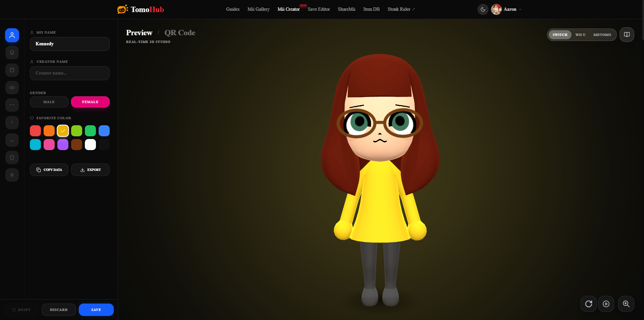Screen dimensions: 644x320
Task: Click Aaron's profile avatar
Action: (x=496, y=9)
